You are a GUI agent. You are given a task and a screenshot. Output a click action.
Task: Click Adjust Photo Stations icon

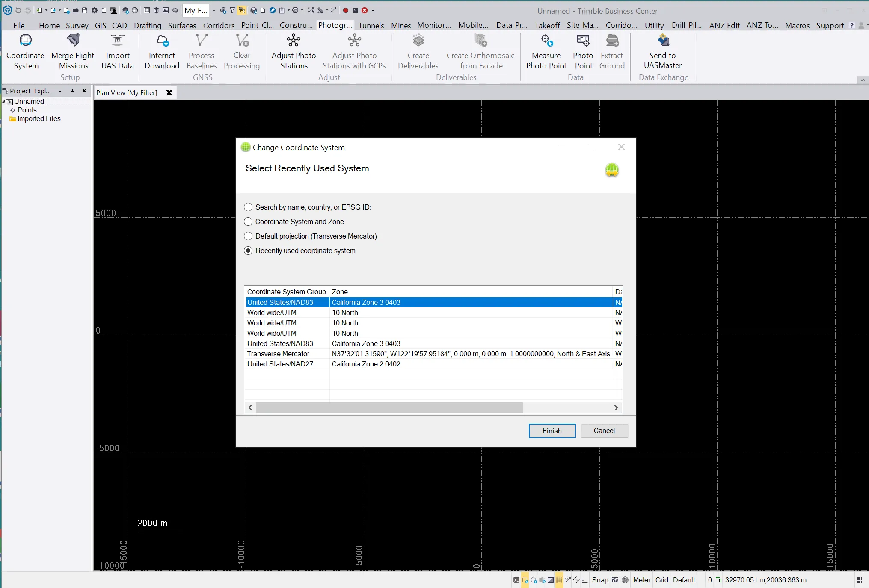[294, 41]
